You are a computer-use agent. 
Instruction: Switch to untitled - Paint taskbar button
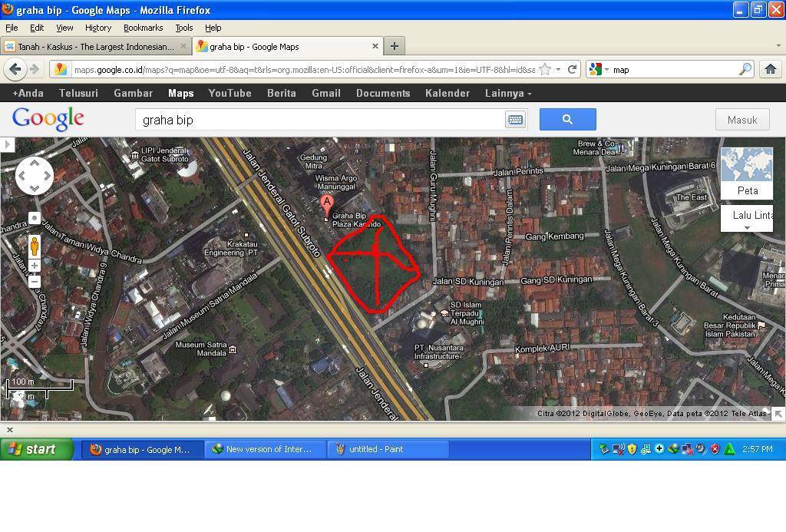tap(388, 449)
